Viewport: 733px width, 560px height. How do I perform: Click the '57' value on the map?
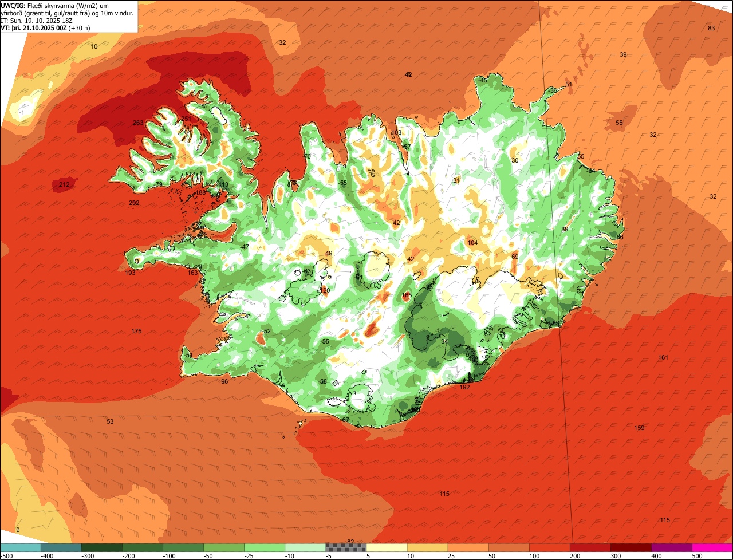coord(407,147)
